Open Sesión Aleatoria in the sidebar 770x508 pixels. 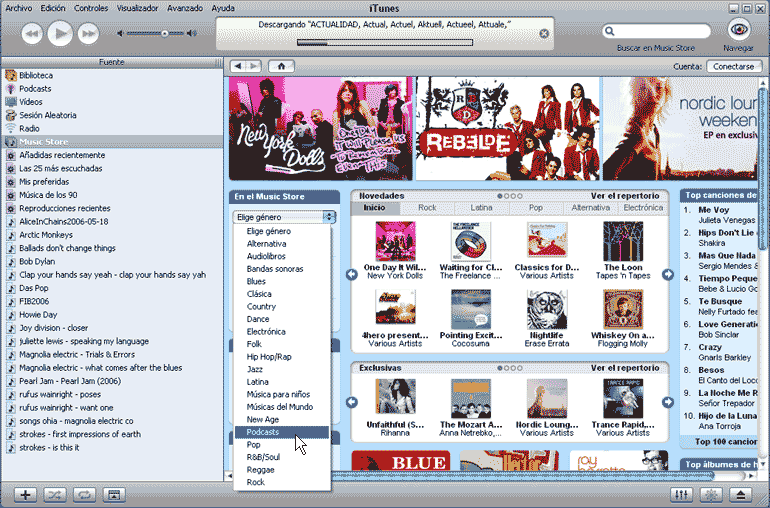tap(112, 115)
